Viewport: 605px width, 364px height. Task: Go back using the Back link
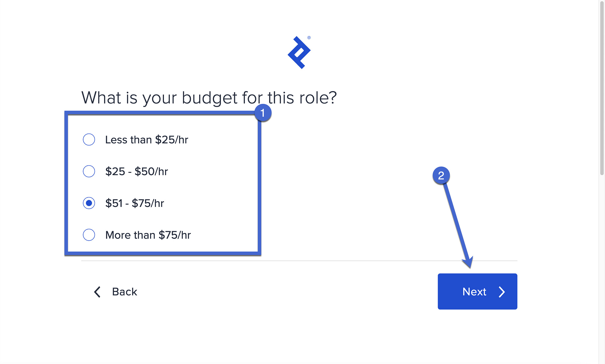click(x=124, y=292)
